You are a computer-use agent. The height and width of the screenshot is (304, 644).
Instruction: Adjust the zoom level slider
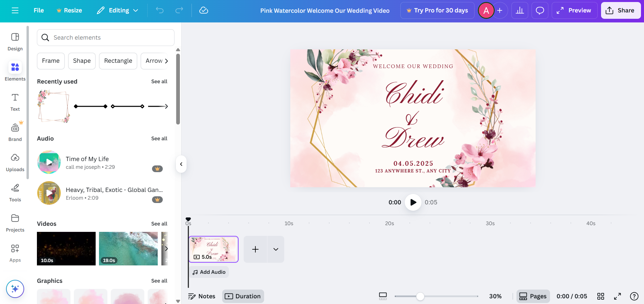(x=420, y=296)
